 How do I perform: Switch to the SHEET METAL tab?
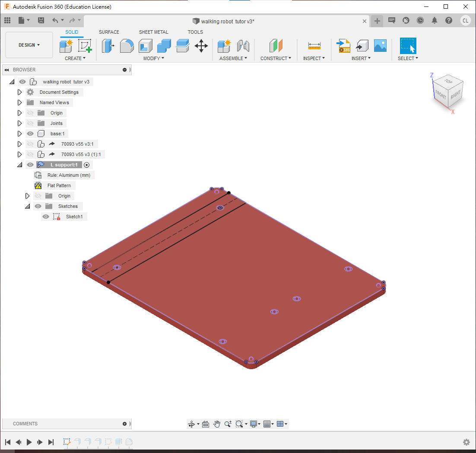pos(154,32)
